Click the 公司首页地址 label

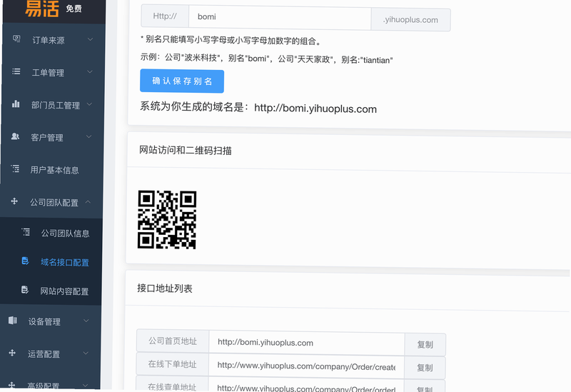(173, 341)
